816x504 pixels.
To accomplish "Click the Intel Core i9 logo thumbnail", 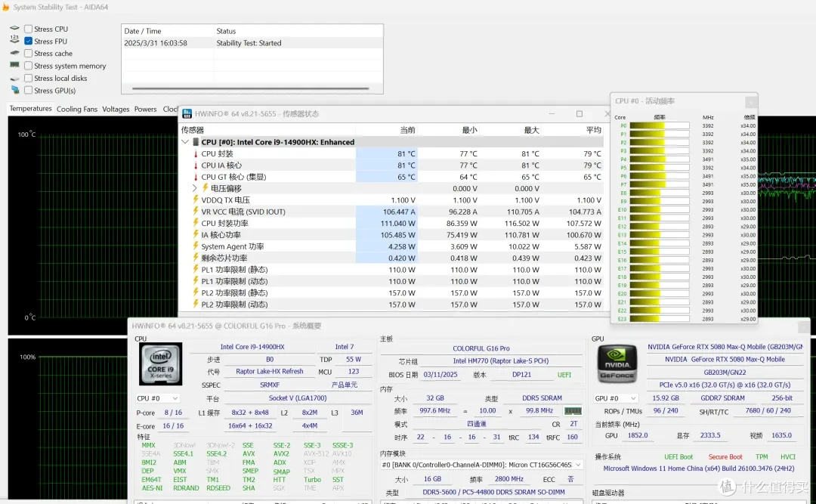I will (161, 363).
